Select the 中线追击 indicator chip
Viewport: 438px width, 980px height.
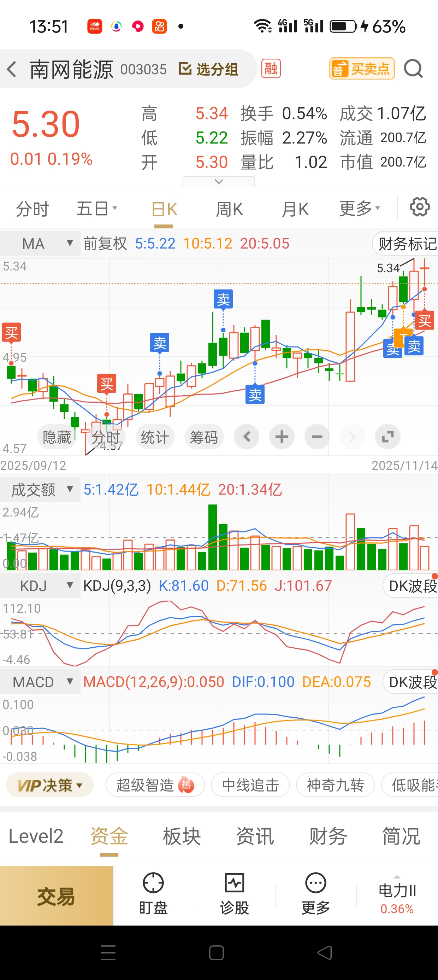(x=250, y=784)
